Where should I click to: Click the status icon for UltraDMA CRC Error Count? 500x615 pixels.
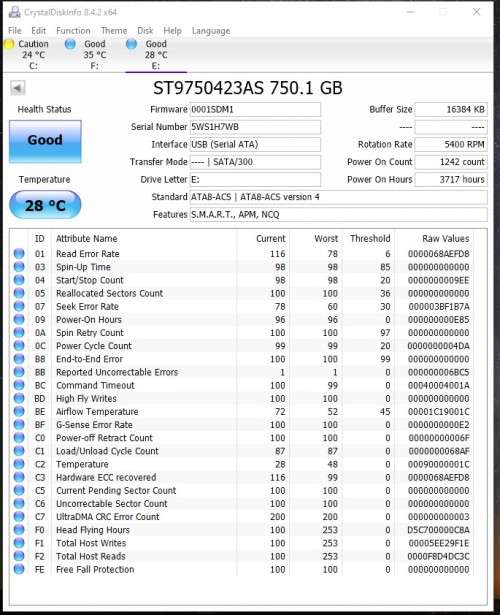pyautogui.click(x=19, y=517)
